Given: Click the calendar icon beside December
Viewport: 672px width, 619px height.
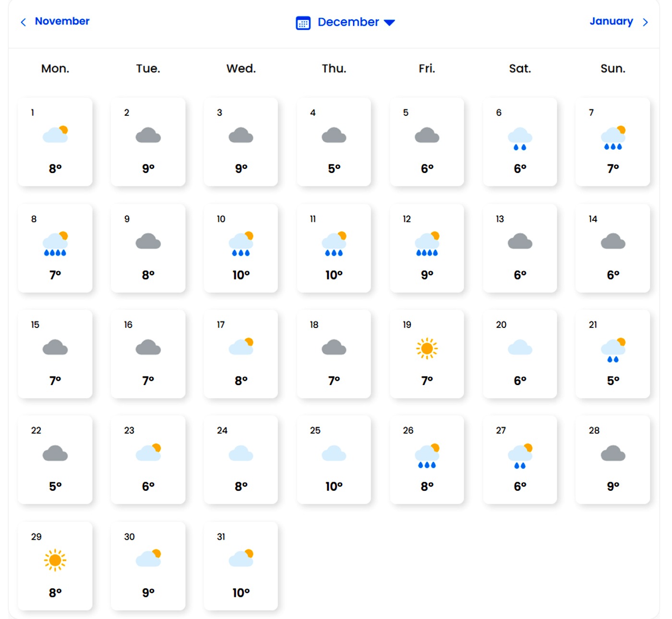Looking at the screenshot, I should (x=303, y=23).
